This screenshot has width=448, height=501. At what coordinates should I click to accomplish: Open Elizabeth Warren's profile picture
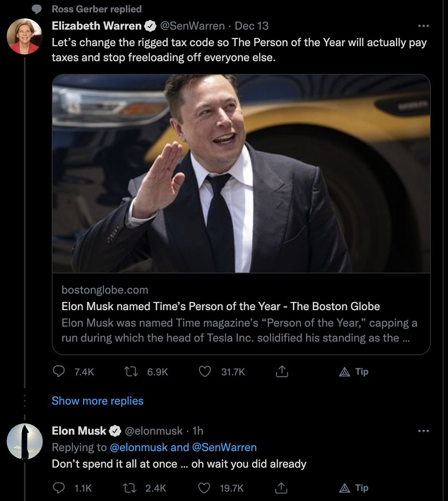[25, 36]
